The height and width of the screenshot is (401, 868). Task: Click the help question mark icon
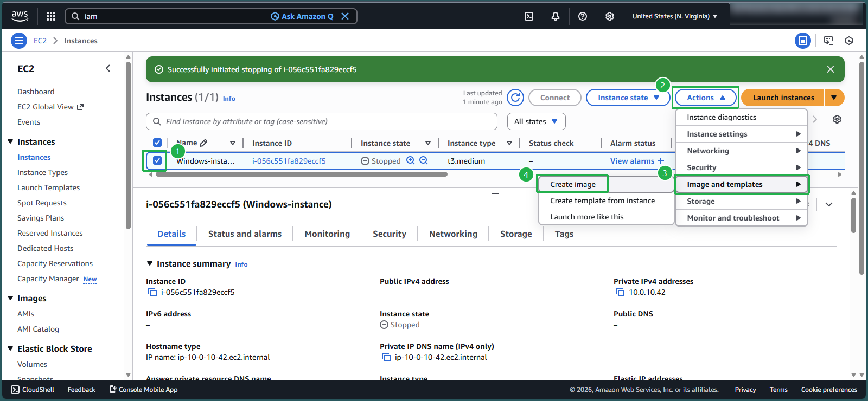tap(583, 16)
